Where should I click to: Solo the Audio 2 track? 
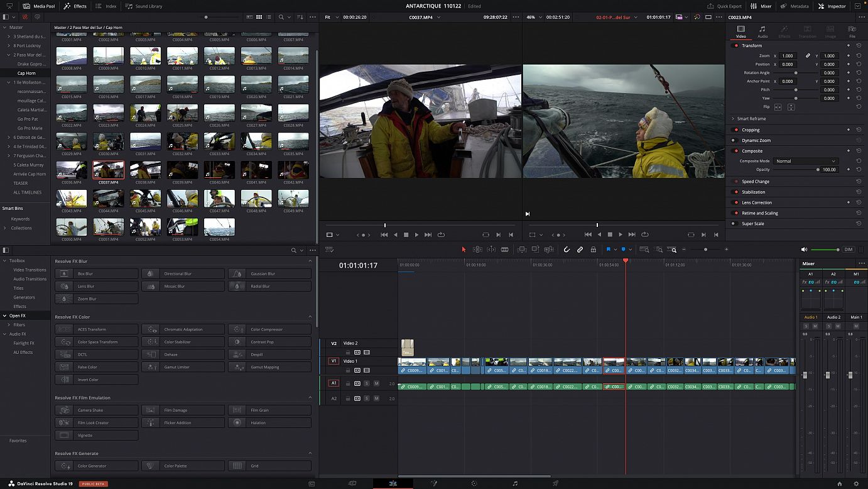pyautogui.click(x=367, y=398)
